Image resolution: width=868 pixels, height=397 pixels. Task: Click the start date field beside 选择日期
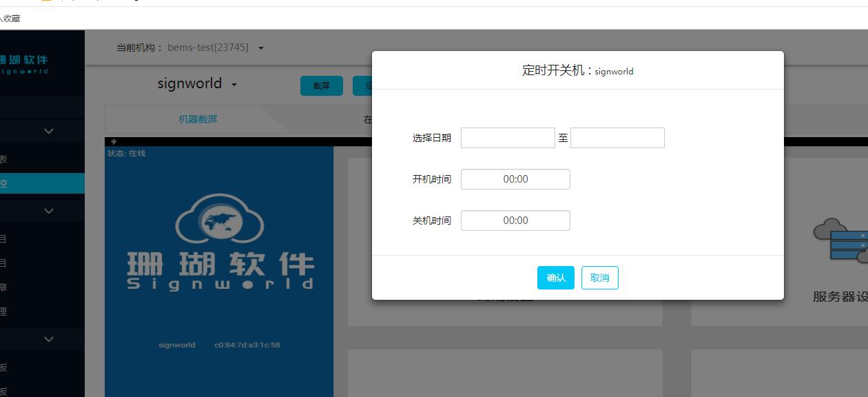tap(508, 137)
